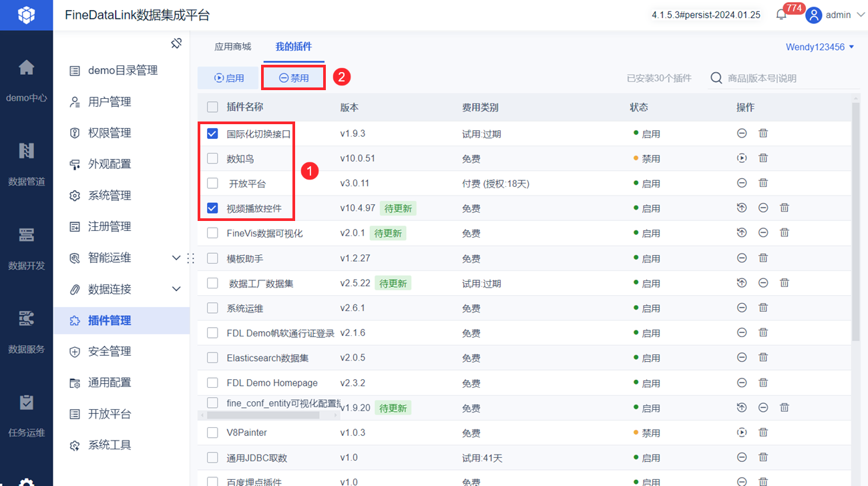
Task: Click the sidebar resize handle dots
Action: pos(192,258)
